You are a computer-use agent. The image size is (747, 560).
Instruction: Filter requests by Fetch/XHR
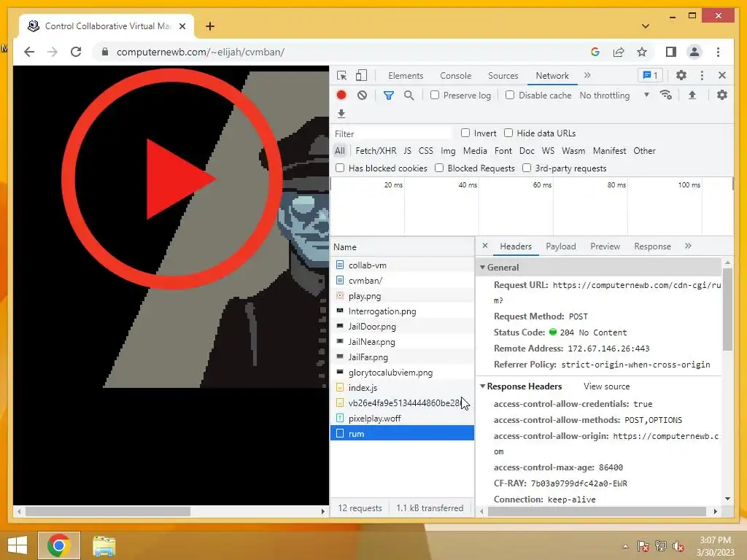pyautogui.click(x=376, y=151)
